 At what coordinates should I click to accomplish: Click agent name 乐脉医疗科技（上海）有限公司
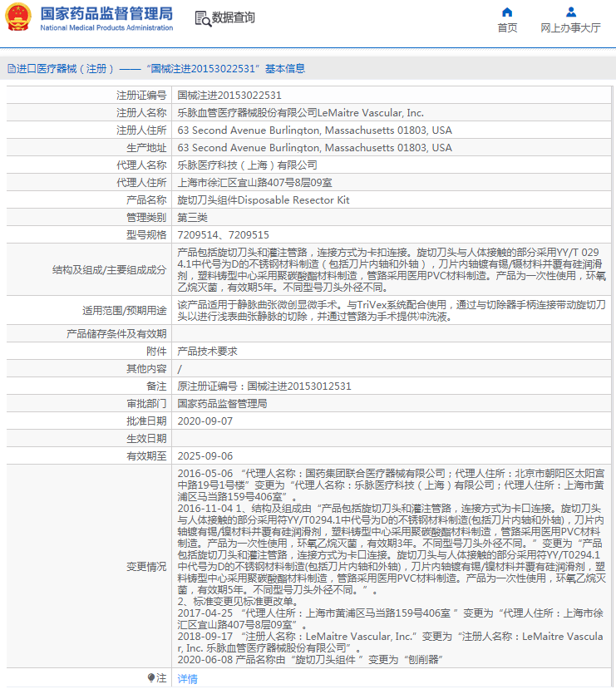coord(248,165)
